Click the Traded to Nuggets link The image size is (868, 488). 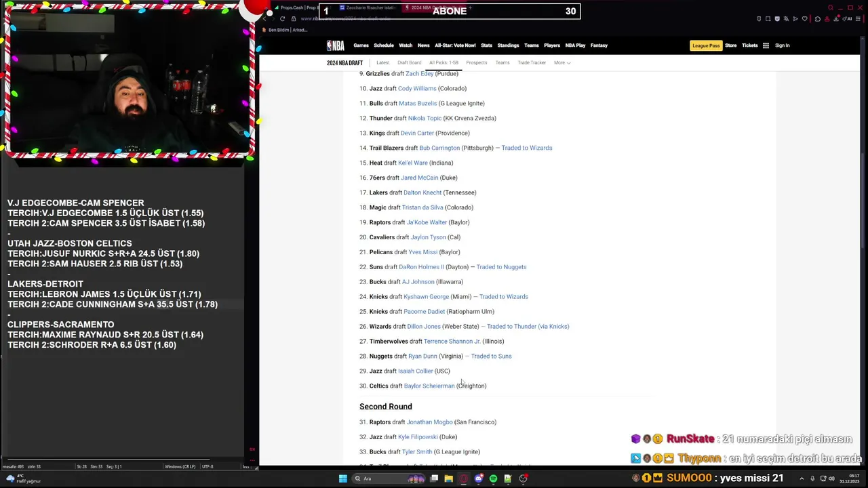pos(501,267)
